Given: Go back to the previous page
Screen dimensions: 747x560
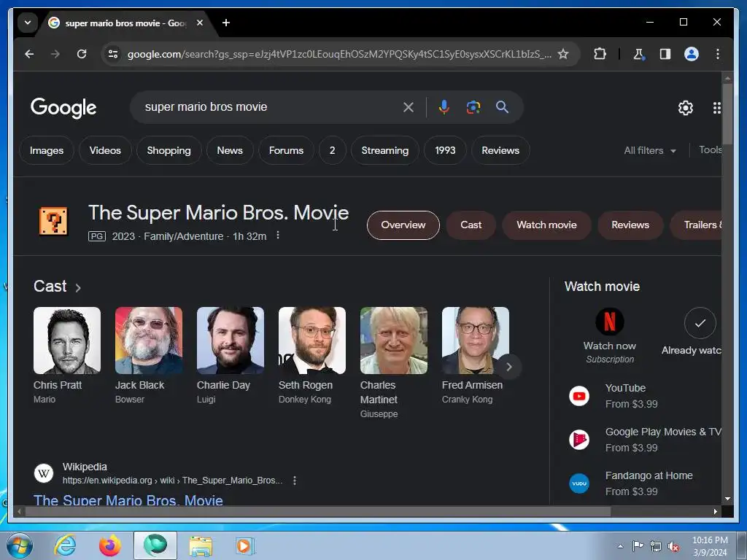Looking at the screenshot, I should click(x=29, y=54).
